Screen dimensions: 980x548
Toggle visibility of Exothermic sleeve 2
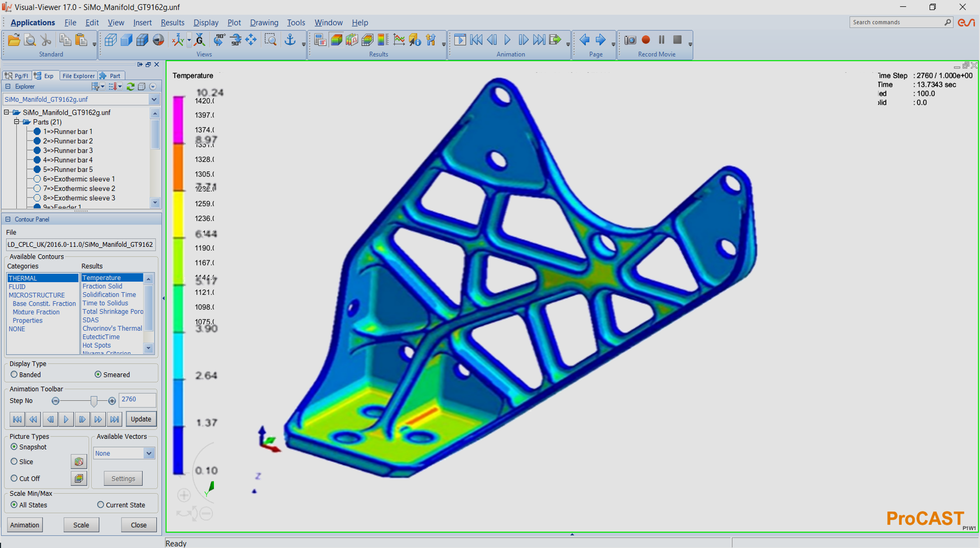pyautogui.click(x=38, y=189)
